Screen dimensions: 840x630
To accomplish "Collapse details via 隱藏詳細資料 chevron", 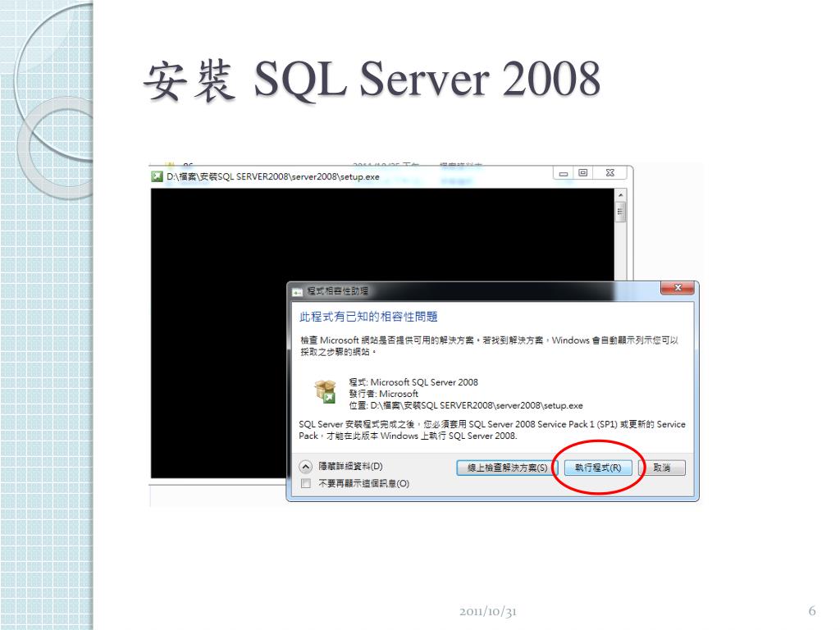I will pos(305,467).
